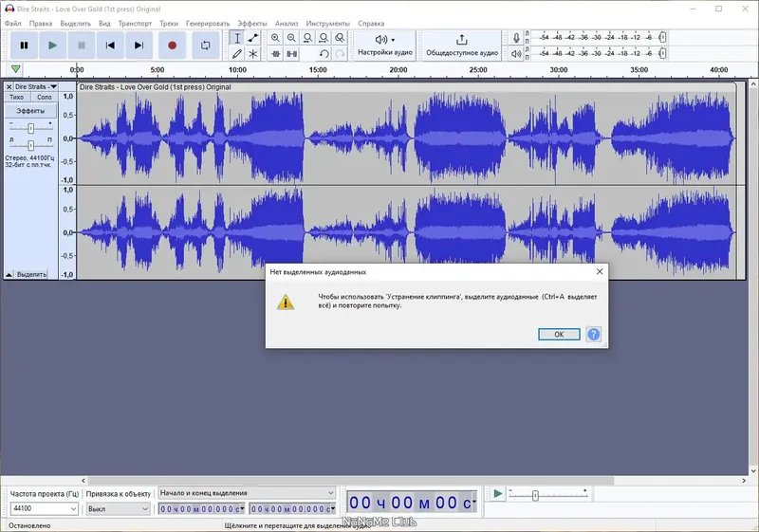Click Общедоступное аудио share button
This screenshot has height=532, width=759.
462,46
